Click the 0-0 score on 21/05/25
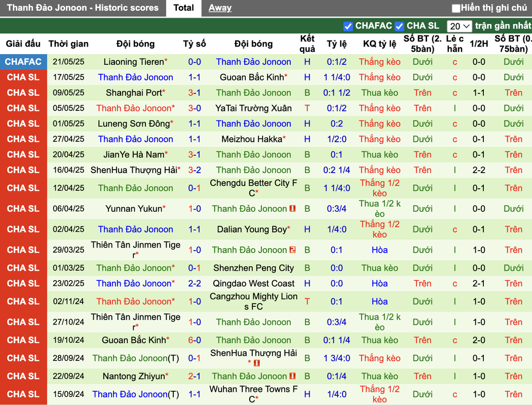 coord(195,62)
